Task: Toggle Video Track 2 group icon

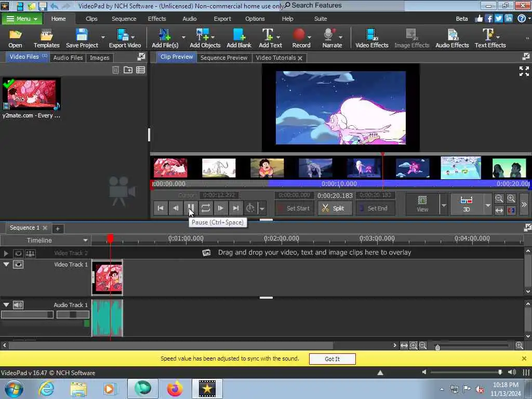Action: [30, 254]
